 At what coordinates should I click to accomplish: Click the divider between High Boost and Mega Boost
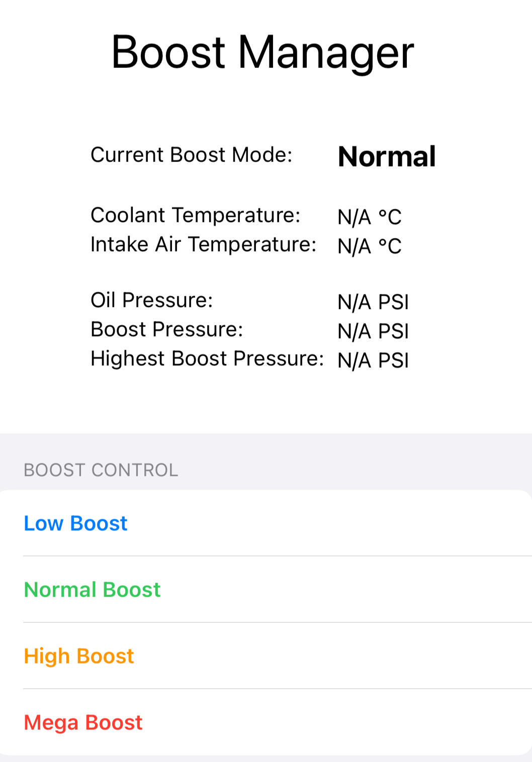(278, 689)
